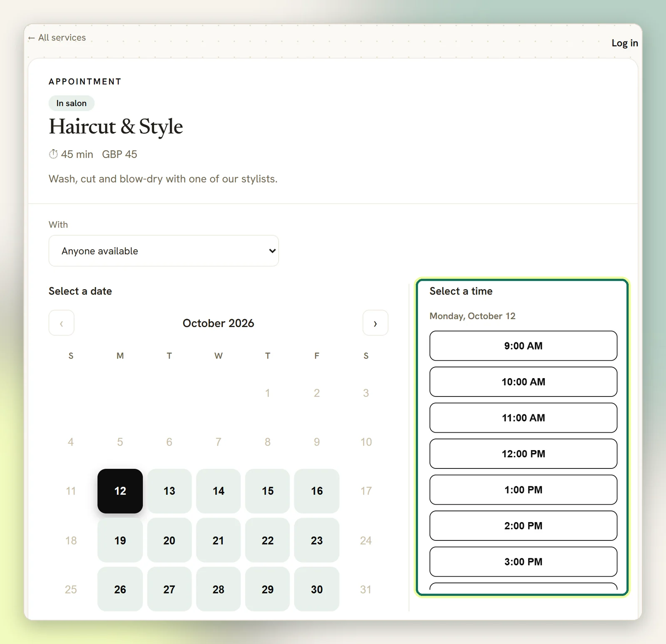Select October 15 on the calendar
This screenshot has width=666, height=644.
click(x=268, y=491)
